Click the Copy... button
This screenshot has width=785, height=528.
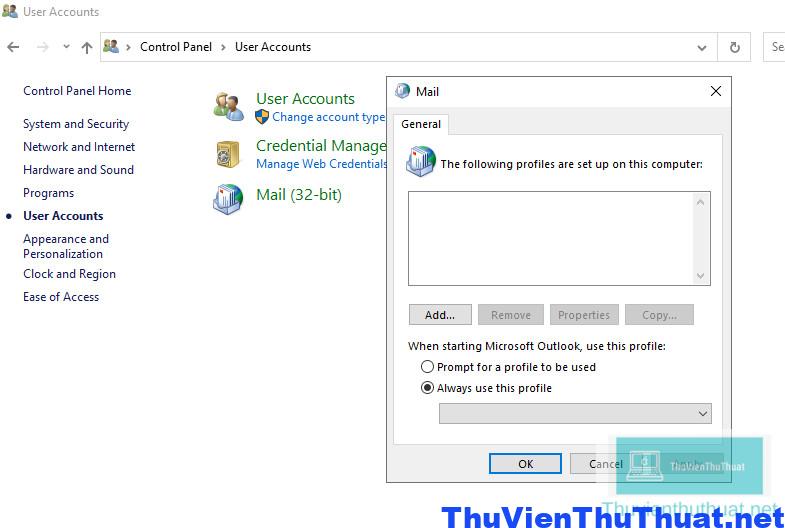[659, 315]
